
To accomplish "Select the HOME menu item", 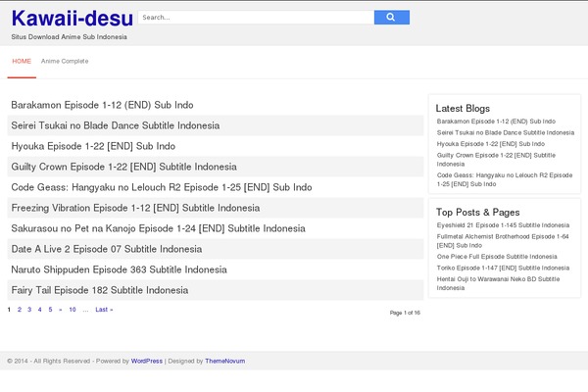I will click(x=22, y=61).
